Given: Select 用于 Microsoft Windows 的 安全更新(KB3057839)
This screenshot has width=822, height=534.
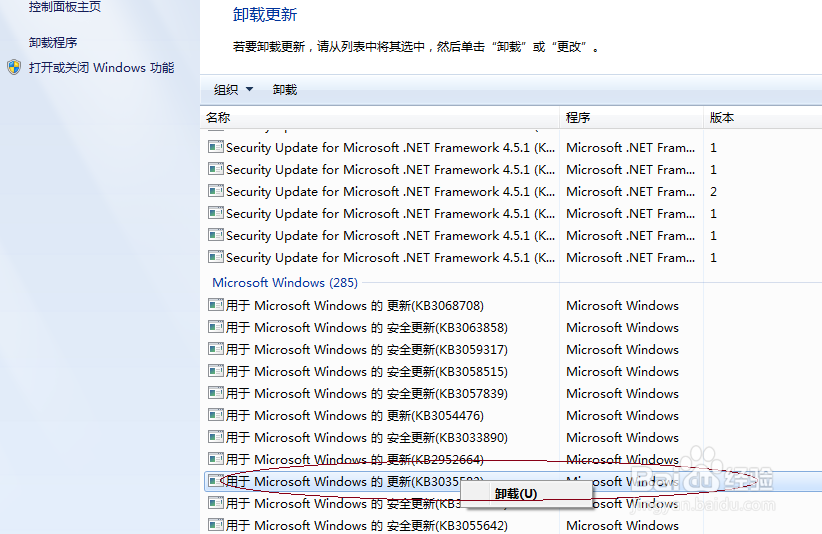Looking at the screenshot, I should (x=366, y=393).
